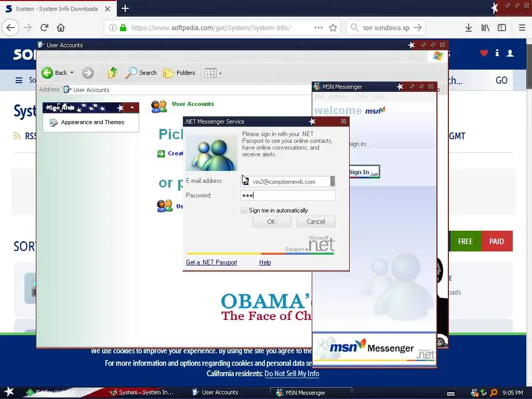
Task: Open Do Not Sell My Info link
Action: pos(292,374)
